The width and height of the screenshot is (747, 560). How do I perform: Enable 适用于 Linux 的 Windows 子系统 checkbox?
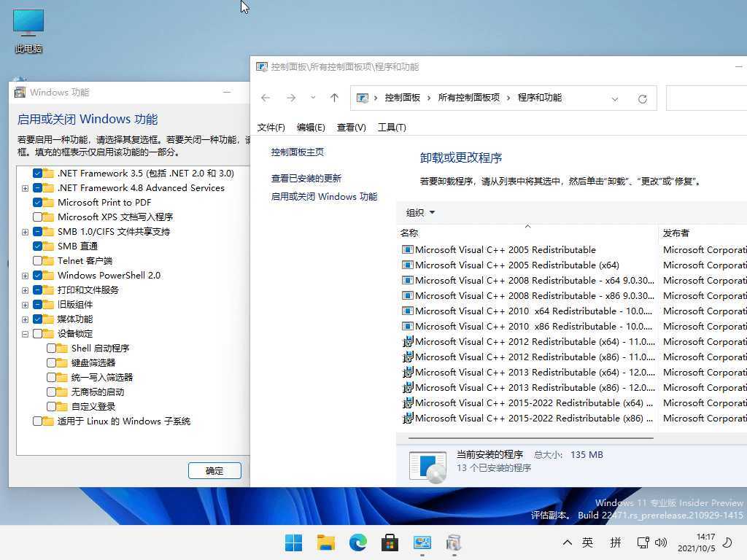click(38, 421)
